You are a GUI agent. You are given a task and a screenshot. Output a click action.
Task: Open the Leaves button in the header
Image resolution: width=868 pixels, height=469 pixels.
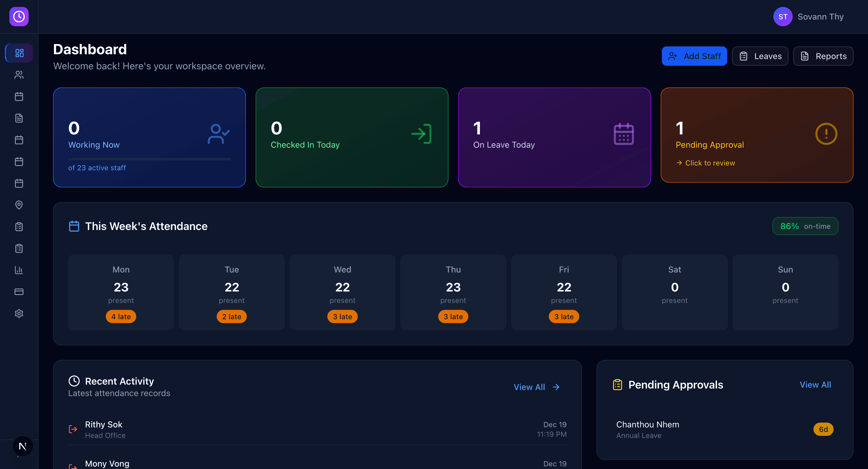coord(760,56)
